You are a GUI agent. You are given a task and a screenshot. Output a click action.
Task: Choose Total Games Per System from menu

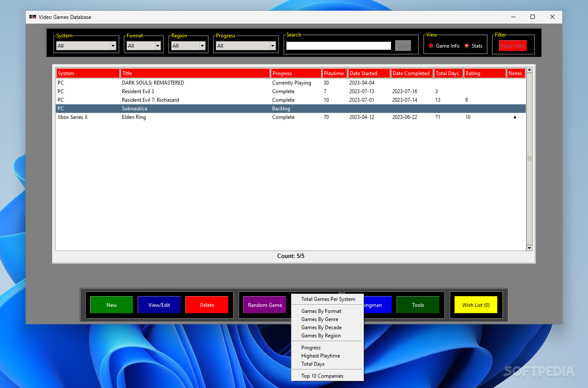[328, 299]
